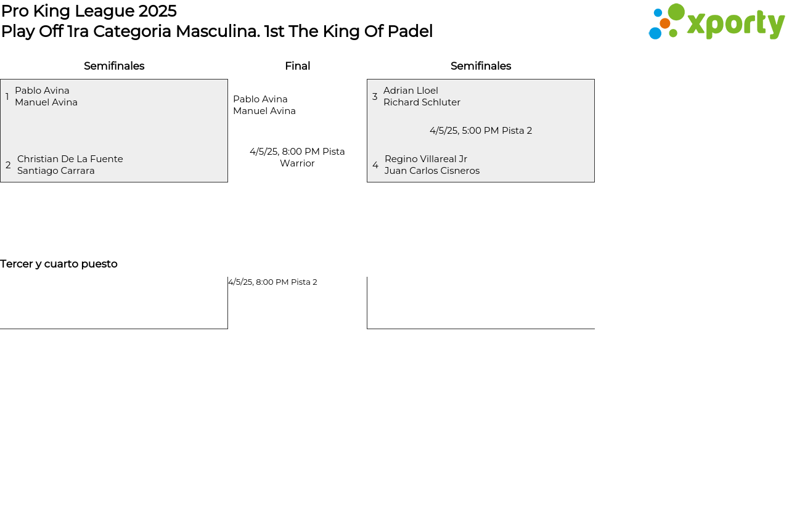Image resolution: width=789 pixels, height=532 pixels.
Task: Select the Play Off 1ra Categoria Masculina heading
Action: coord(216,31)
